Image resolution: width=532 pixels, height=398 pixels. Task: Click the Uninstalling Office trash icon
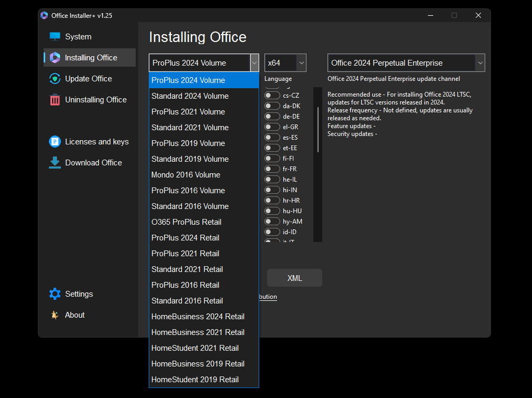[x=55, y=100]
